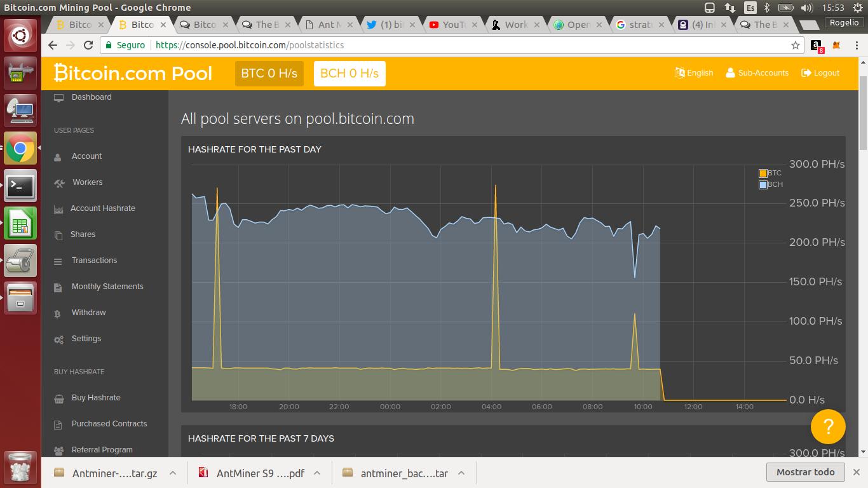
Task: Open Chrome menu three-dot icon
Action: click(855, 45)
